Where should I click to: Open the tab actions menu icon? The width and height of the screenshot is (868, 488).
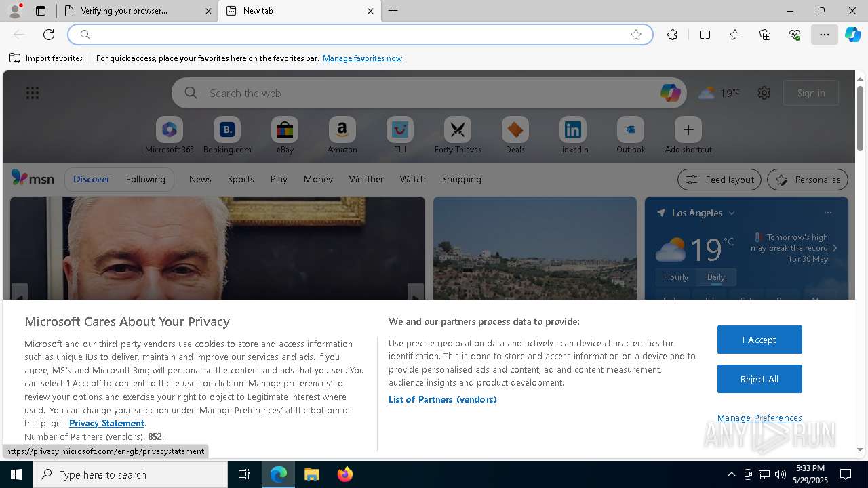click(x=41, y=11)
